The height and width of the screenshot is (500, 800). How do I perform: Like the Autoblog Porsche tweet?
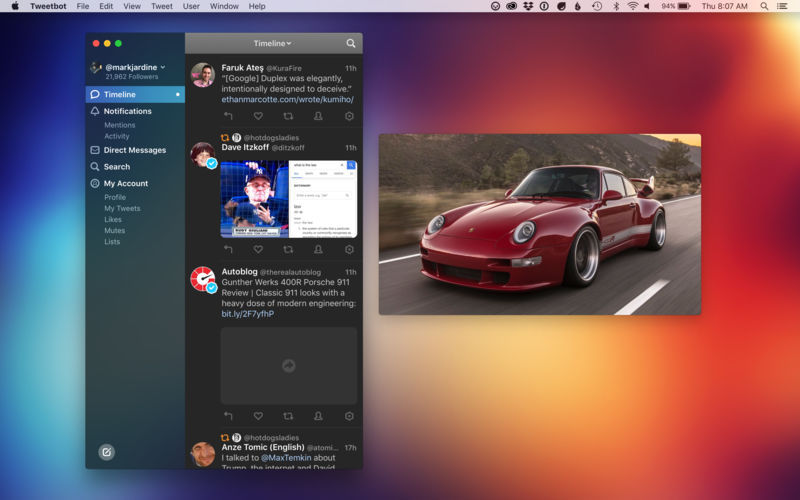pyautogui.click(x=258, y=416)
